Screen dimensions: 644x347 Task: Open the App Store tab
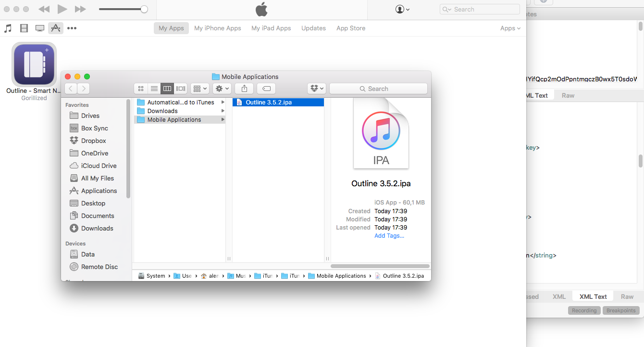(351, 28)
